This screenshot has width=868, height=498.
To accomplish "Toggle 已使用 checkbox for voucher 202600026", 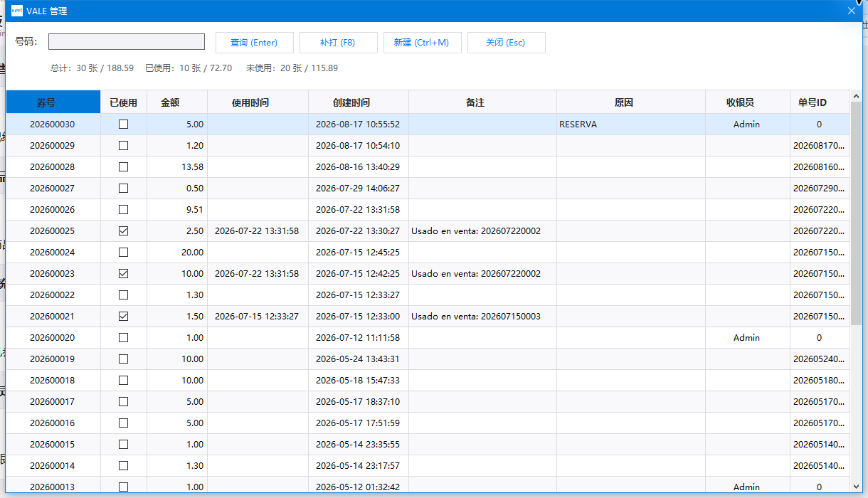I will pyautogui.click(x=124, y=210).
